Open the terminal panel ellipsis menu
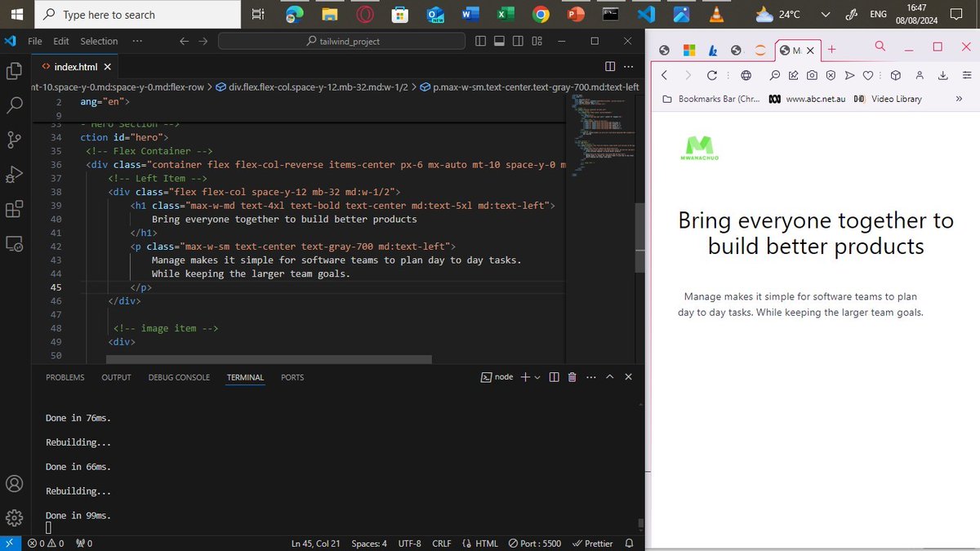980x551 pixels. click(x=590, y=377)
